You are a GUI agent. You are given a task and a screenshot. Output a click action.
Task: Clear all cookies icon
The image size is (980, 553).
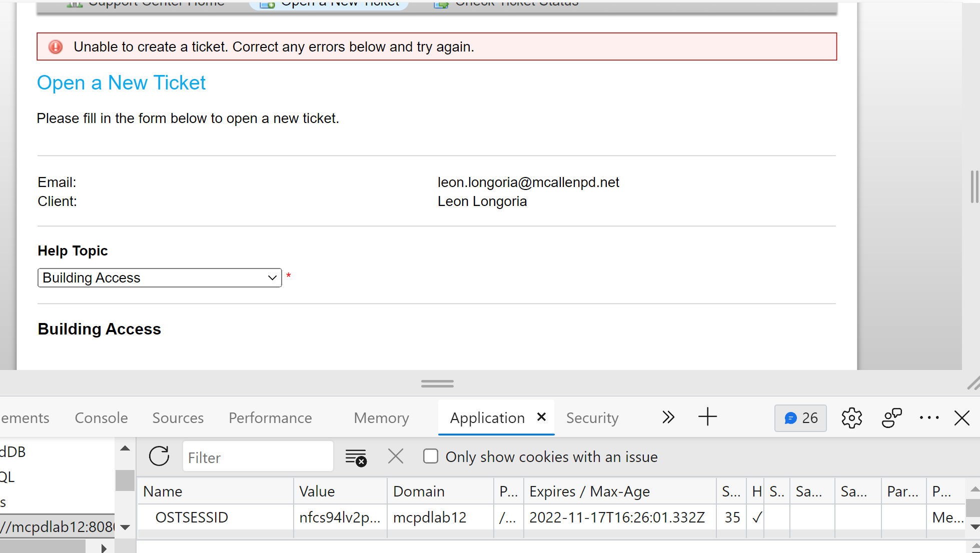[x=356, y=457]
